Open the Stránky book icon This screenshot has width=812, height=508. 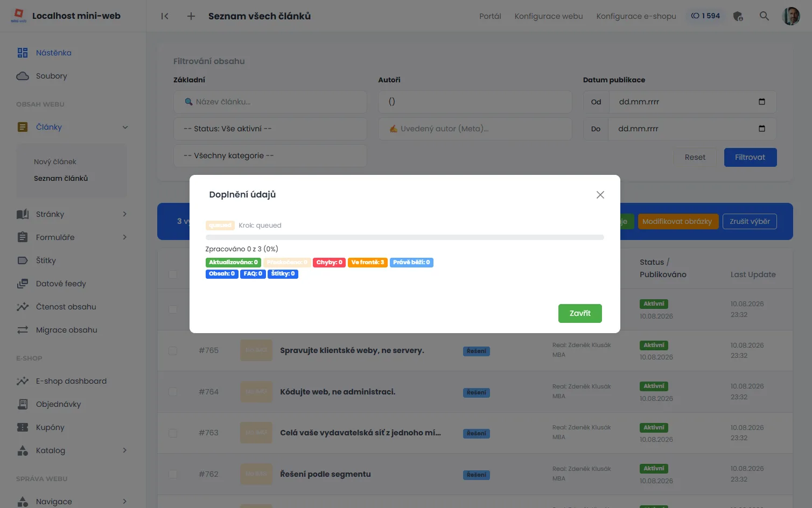(23, 214)
